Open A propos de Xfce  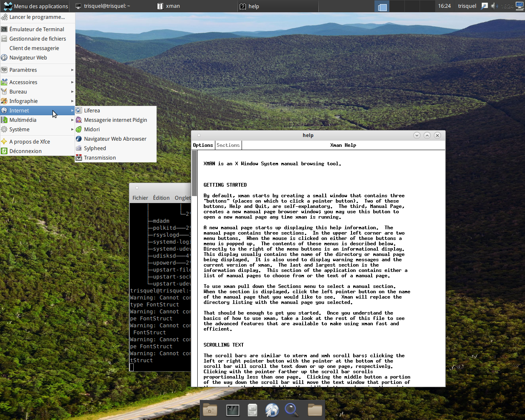37,142
